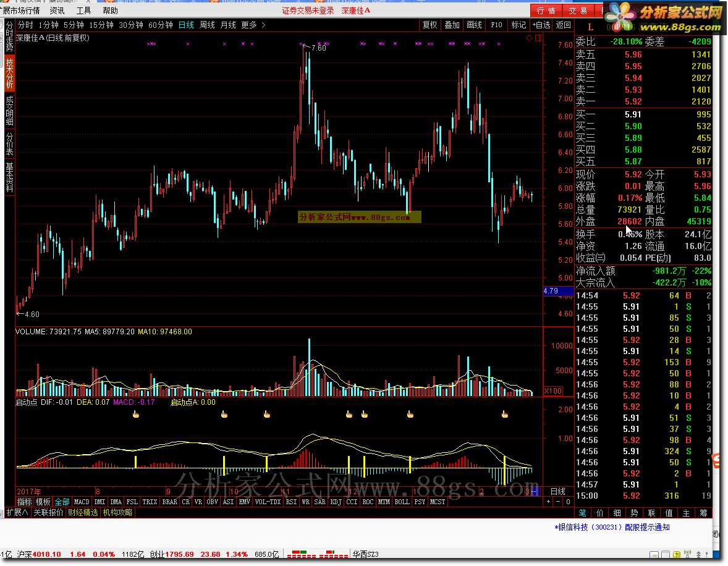
Task: Select the RSI indicator tab
Action: pyautogui.click(x=291, y=502)
